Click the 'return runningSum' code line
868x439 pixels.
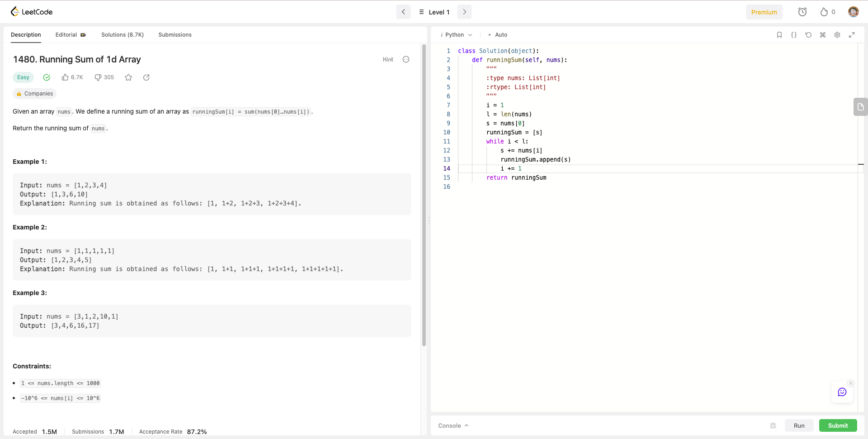click(516, 177)
